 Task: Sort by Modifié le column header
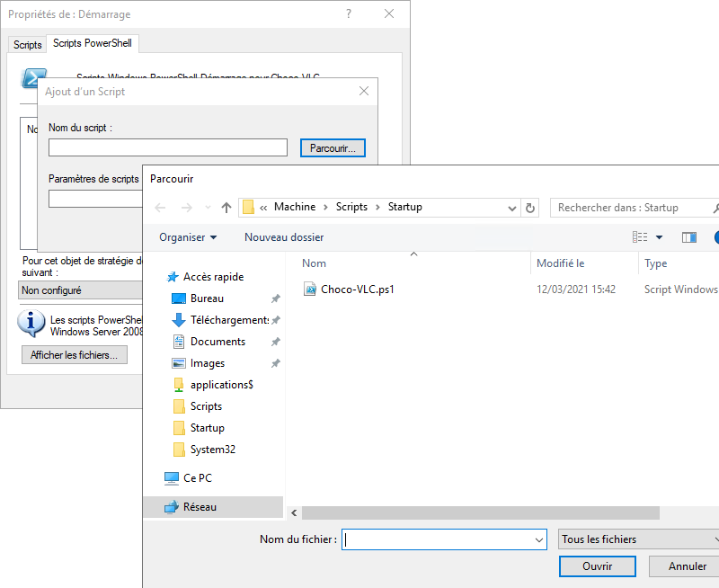tap(560, 263)
